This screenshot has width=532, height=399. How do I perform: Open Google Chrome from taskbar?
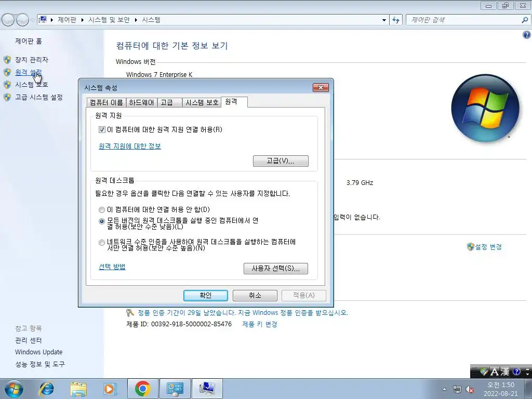pos(142,389)
